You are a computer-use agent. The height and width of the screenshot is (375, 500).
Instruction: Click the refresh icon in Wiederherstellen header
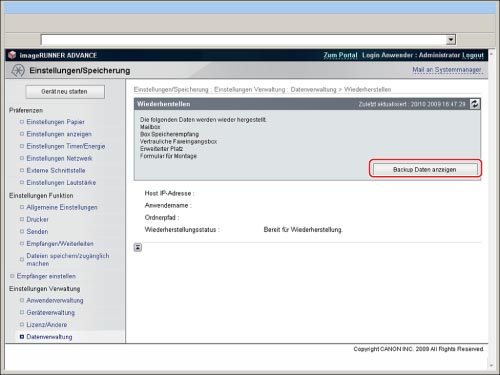(x=475, y=104)
